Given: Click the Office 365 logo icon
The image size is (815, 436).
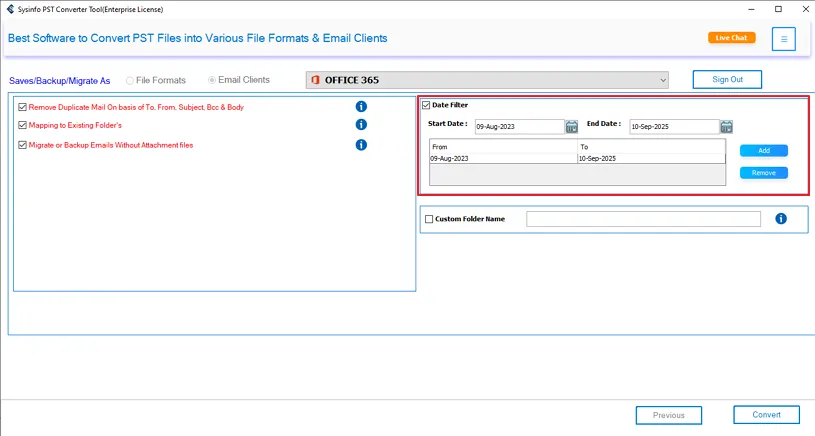Looking at the screenshot, I should coord(315,80).
